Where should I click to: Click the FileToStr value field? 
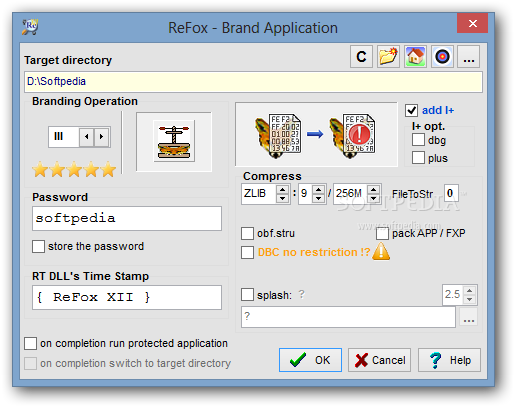451,193
